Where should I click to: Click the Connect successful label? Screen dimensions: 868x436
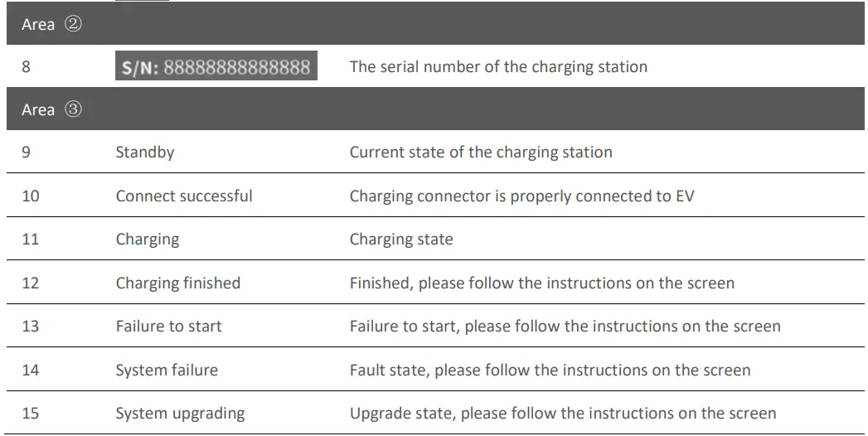184,196
